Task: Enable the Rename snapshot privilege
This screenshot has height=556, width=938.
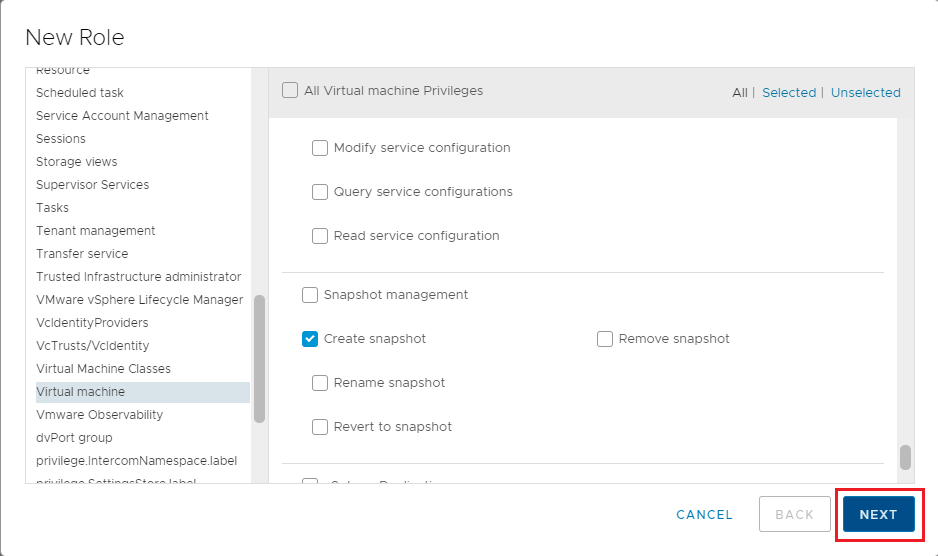Action: click(320, 383)
